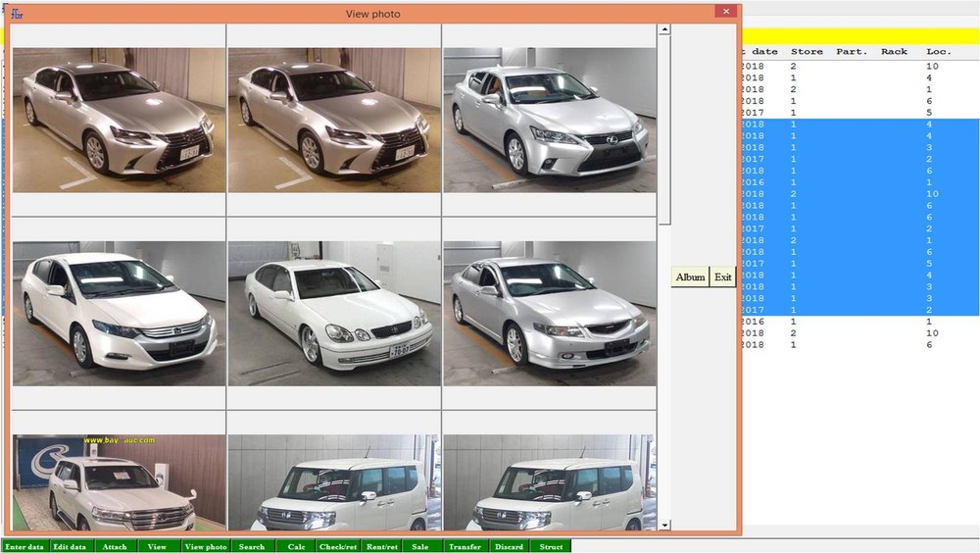The image size is (980, 553).
Task: Open the white sedan photo with plate 70-07
Action: point(334,314)
